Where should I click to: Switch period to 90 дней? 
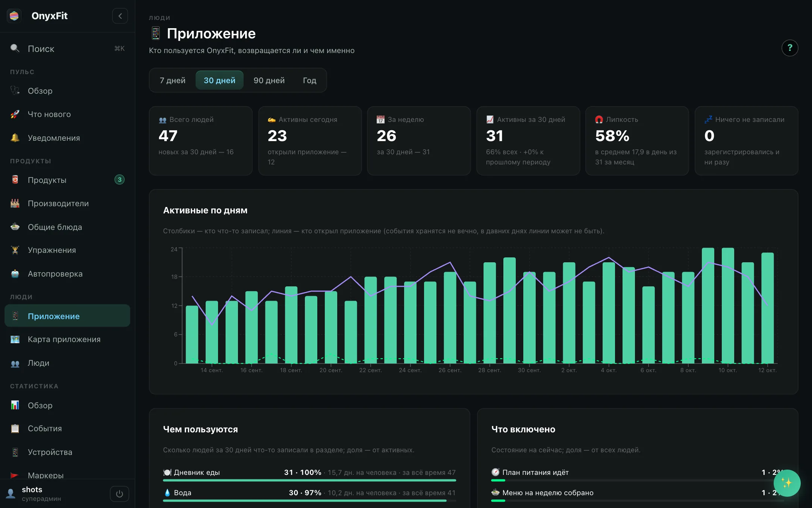(269, 80)
